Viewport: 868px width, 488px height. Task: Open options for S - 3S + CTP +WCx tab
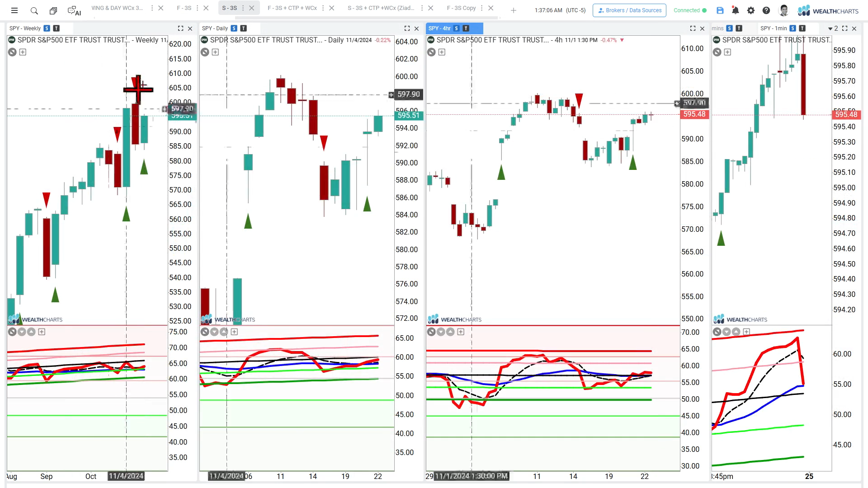coord(422,8)
